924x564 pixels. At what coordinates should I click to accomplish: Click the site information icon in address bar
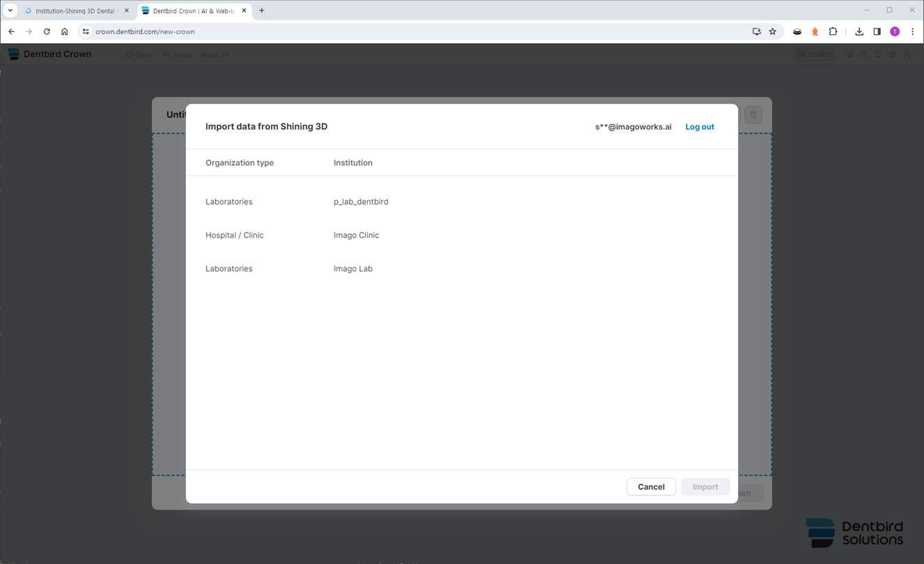(x=86, y=31)
